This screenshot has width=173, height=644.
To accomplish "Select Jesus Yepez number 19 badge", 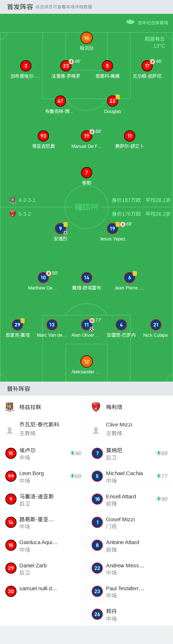I will (113, 228).
